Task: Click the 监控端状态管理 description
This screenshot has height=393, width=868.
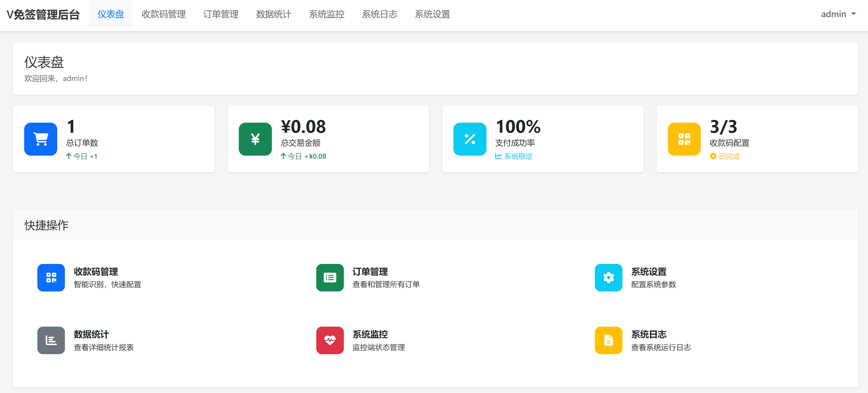Action: click(x=379, y=347)
